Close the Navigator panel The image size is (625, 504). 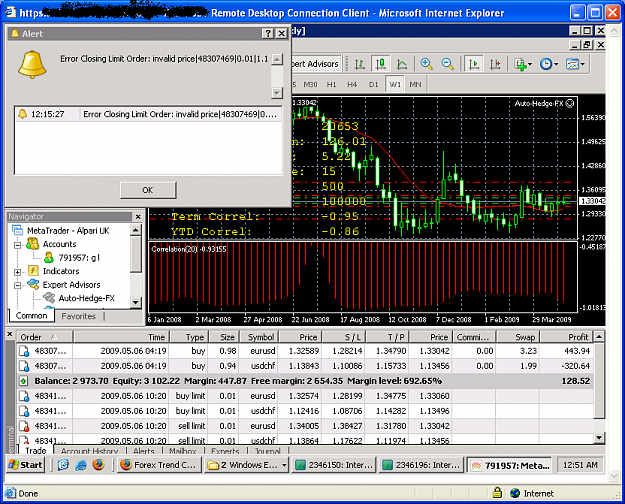click(138, 217)
